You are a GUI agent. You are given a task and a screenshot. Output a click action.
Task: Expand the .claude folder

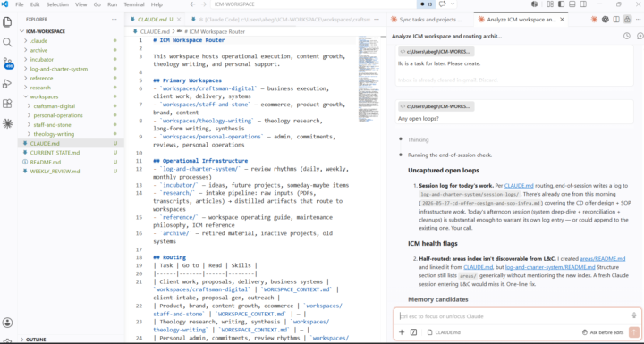[x=26, y=40]
